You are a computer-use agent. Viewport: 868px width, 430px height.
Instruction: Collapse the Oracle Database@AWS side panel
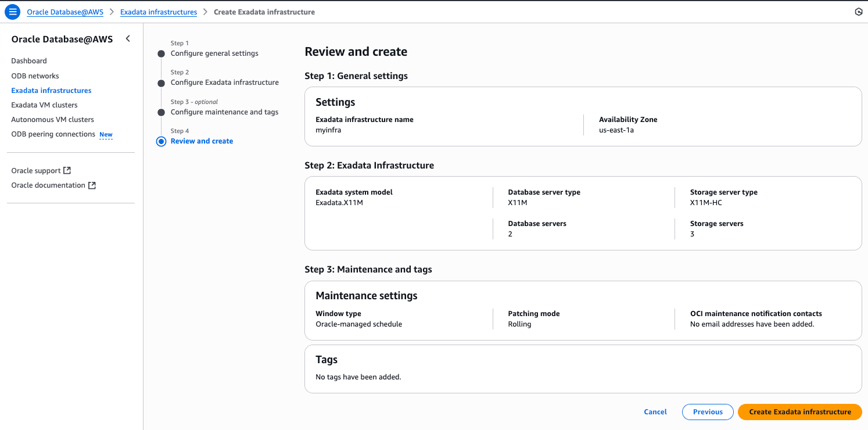[128, 39]
